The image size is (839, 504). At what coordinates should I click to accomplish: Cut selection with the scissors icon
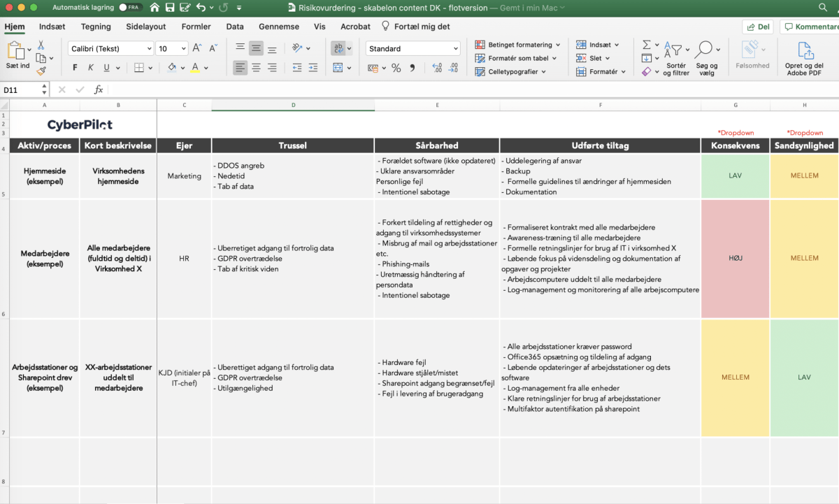(41, 46)
